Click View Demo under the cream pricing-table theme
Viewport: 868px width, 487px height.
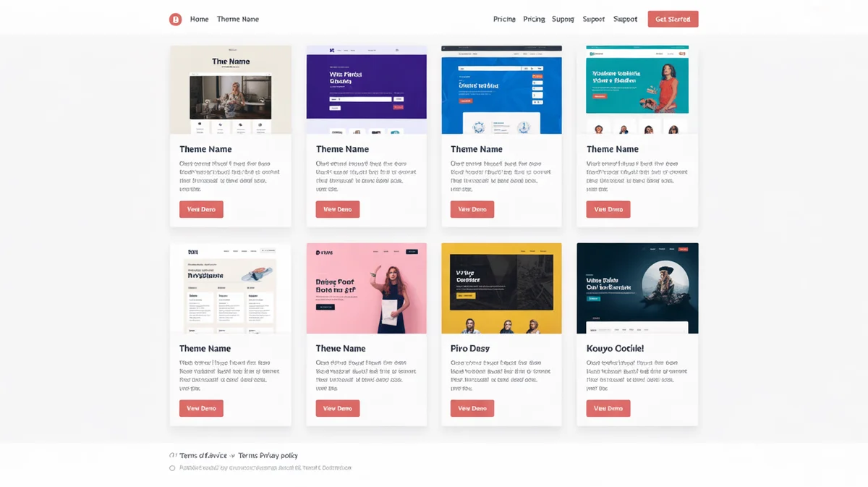pos(201,408)
